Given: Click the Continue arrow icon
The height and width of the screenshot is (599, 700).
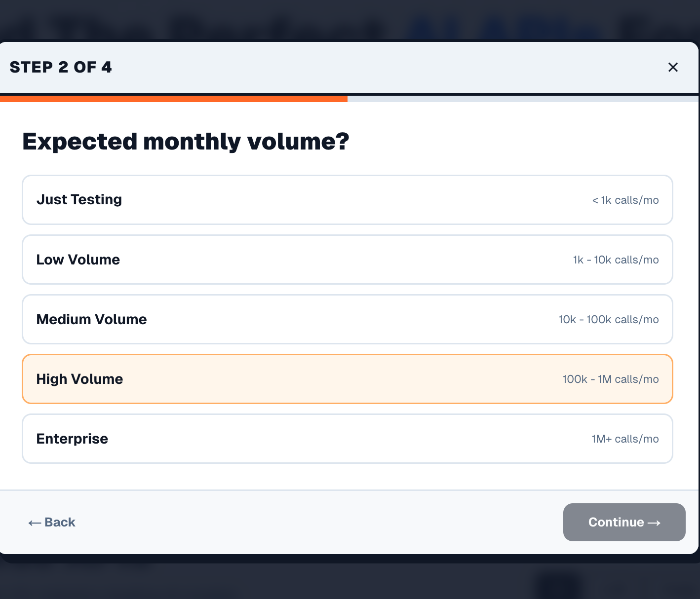Looking at the screenshot, I should pos(655,522).
